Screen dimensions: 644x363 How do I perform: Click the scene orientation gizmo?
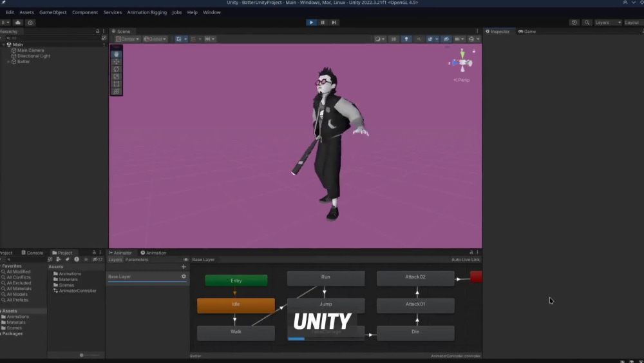[x=462, y=63]
